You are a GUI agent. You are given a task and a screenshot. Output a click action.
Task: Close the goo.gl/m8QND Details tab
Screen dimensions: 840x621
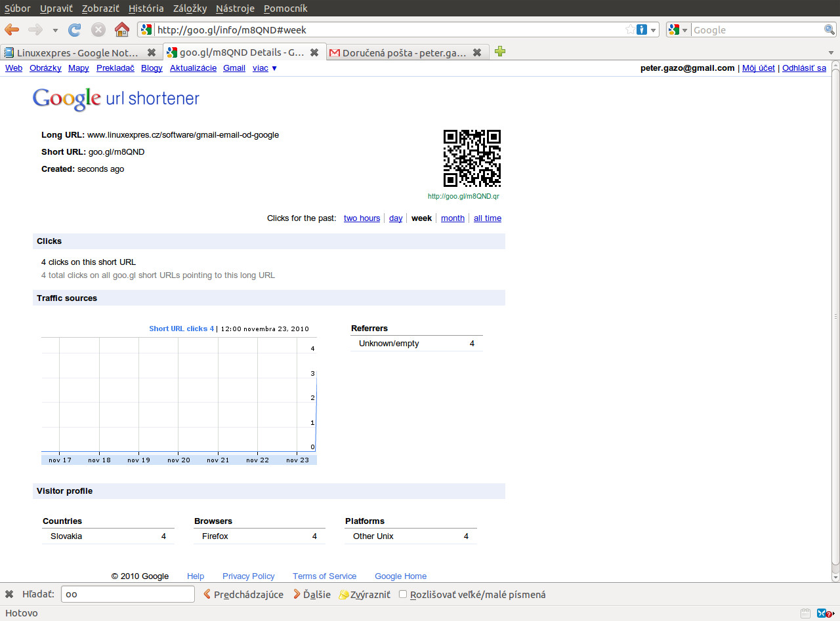pyautogui.click(x=314, y=52)
